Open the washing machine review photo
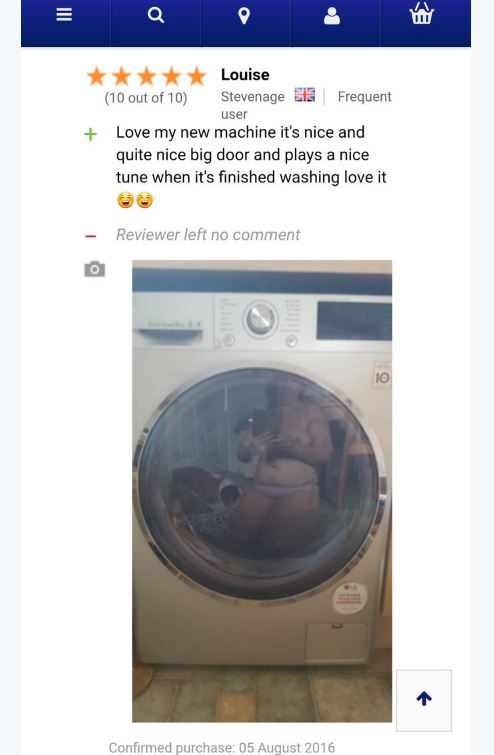Image resolution: width=494 pixels, height=755 pixels. pos(262,491)
